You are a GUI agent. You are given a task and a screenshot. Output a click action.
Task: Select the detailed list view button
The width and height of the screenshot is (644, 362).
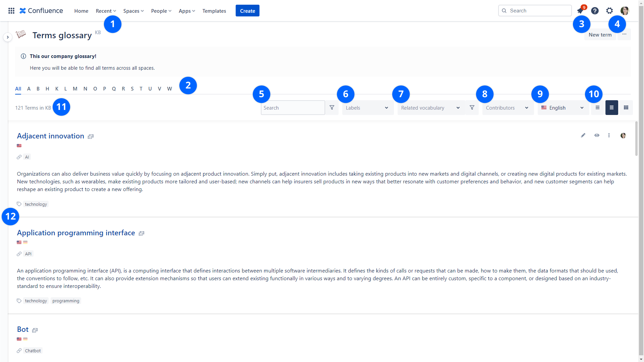pos(611,108)
